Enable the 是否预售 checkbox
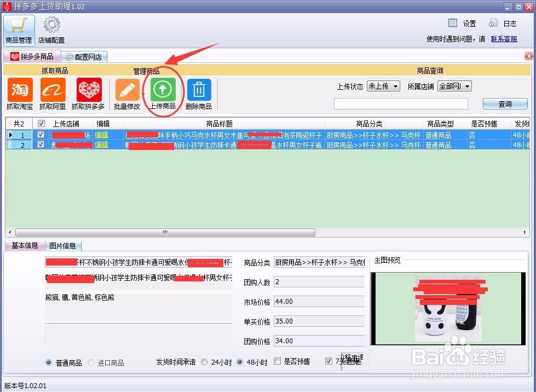This screenshot has width=536, height=392. (278, 361)
